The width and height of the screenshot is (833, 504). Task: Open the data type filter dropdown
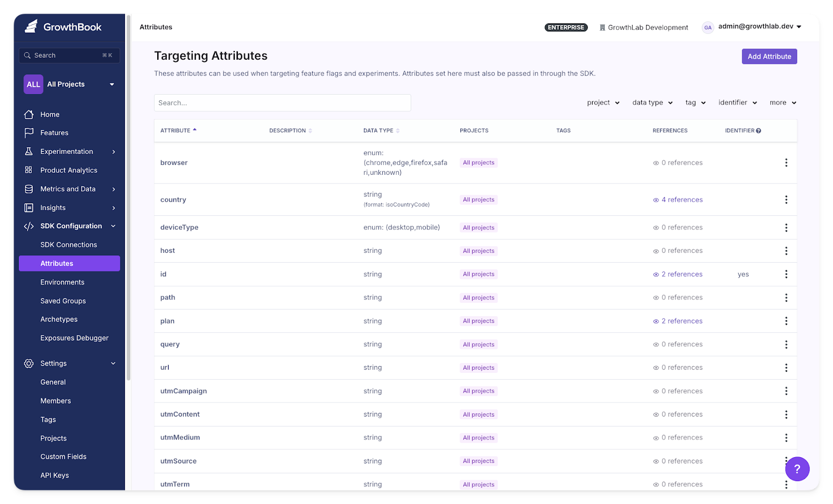pos(652,103)
